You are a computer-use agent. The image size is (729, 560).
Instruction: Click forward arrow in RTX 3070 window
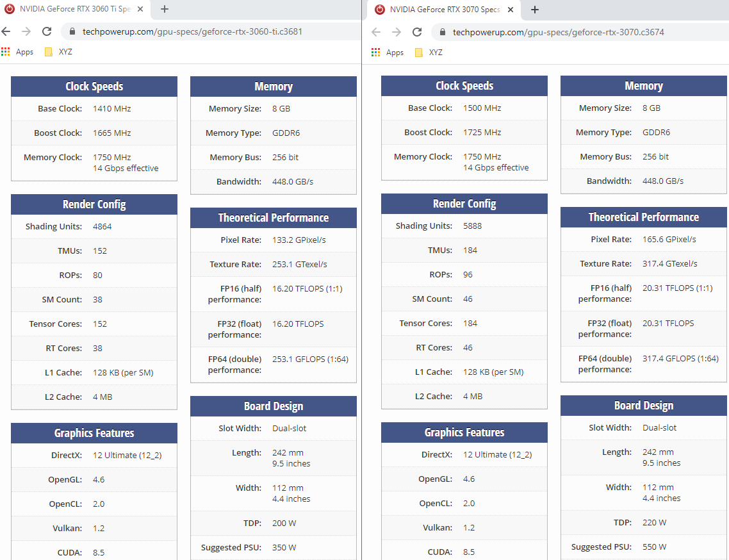[397, 32]
